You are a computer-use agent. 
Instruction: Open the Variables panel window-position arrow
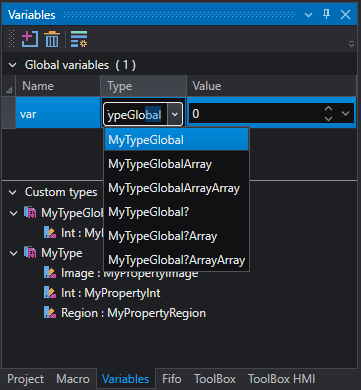pyautogui.click(x=309, y=15)
